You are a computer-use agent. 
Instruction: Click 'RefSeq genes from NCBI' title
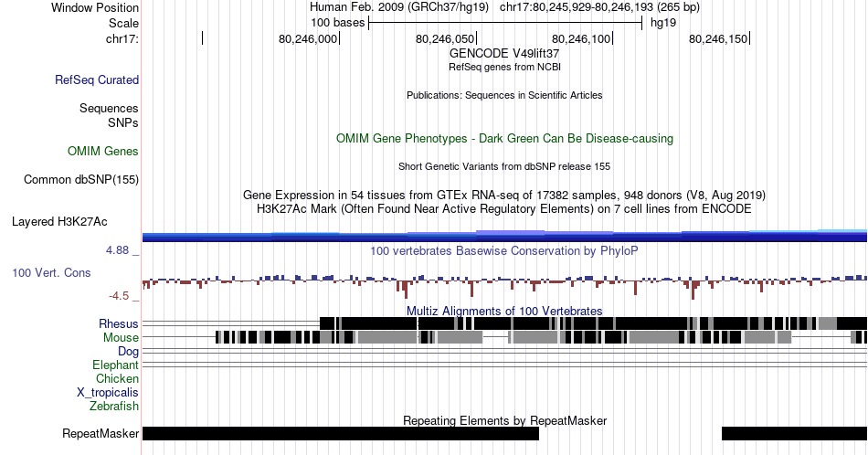tap(504, 67)
